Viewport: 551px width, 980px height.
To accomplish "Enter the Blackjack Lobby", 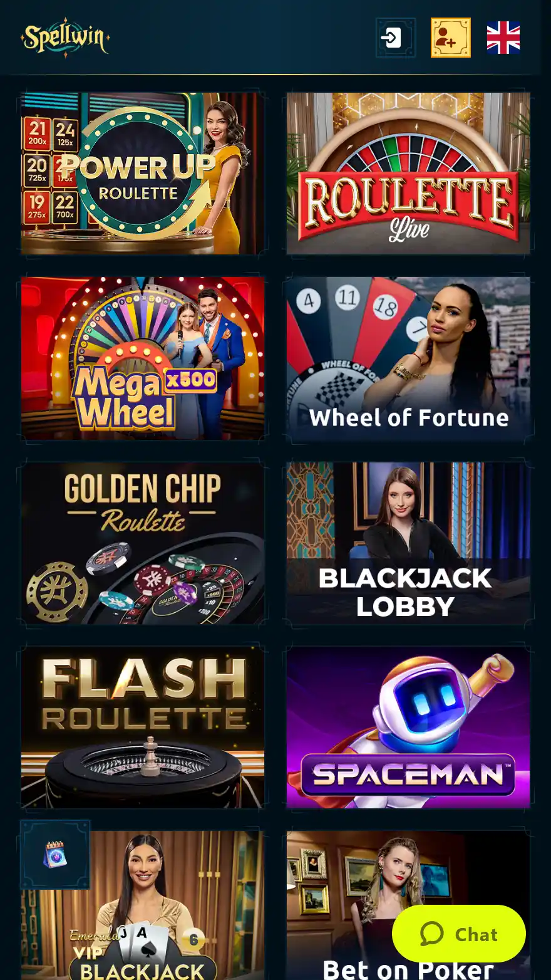I will pyautogui.click(x=408, y=543).
